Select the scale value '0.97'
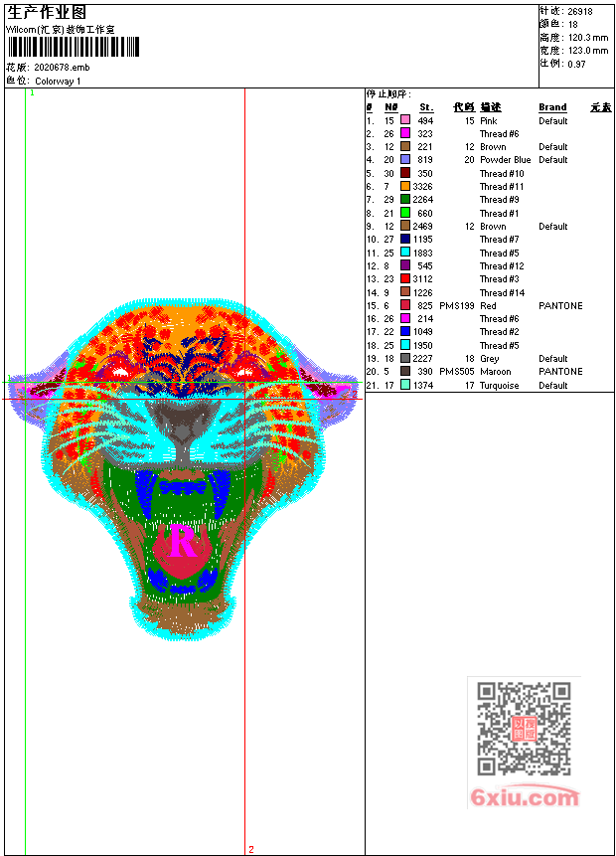 point(576,64)
